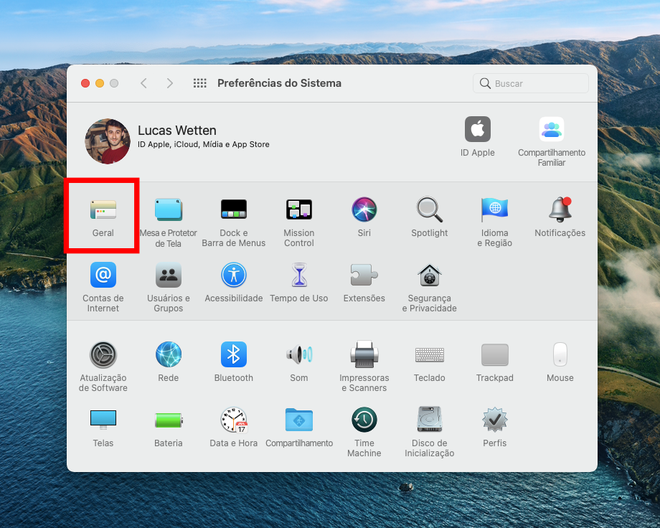
Task: Go forward with right arrow button
Action: point(170,83)
